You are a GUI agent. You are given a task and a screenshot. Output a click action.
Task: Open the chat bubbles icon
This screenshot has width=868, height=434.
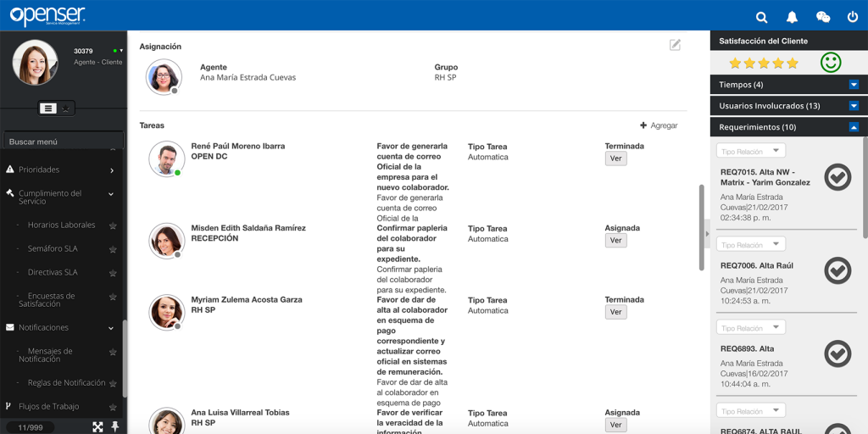pos(822,17)
